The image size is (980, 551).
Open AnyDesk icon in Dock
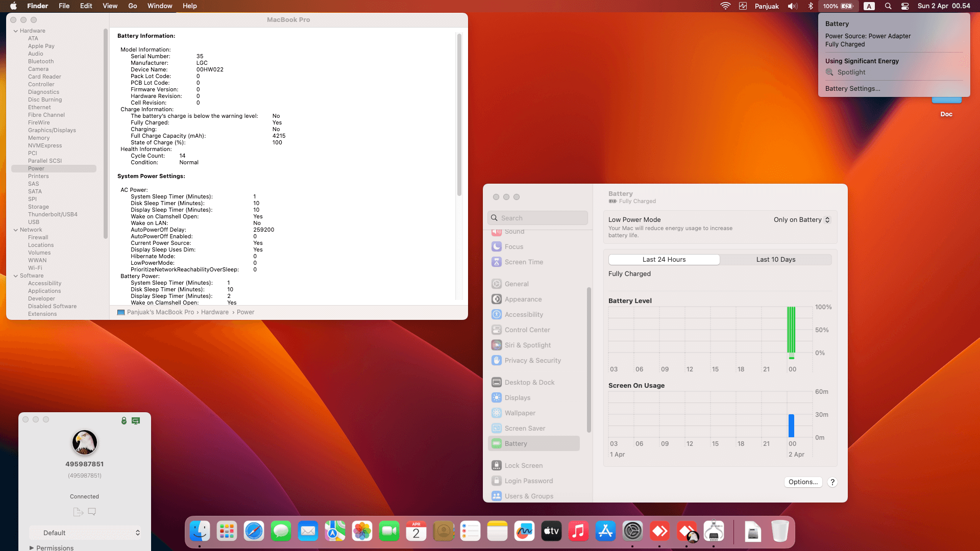659,531
